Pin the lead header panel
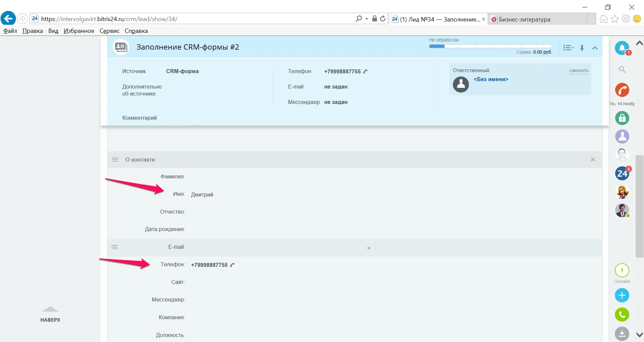The width and height of the screenshot is (644, 342). 582,48
